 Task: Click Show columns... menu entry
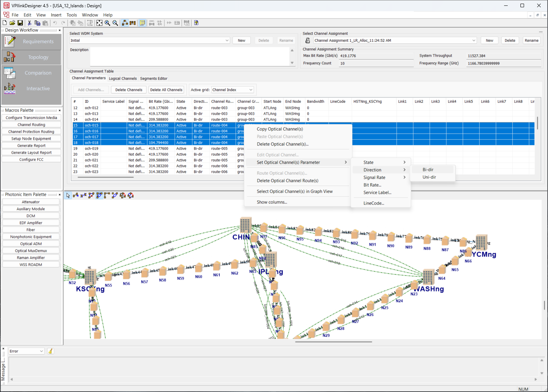tap(298, 202)
